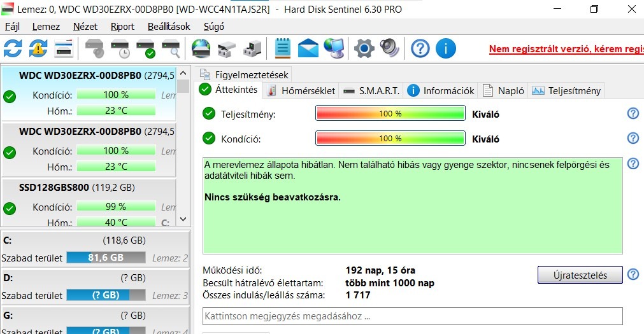Click the több mint 1000 nap value
The width and height of the screenshot is (644, 334).
[x=390, y=282]
